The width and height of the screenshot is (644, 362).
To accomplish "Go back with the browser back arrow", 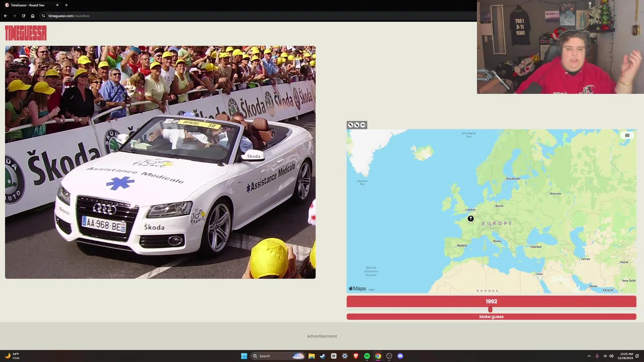I will 6,16.
